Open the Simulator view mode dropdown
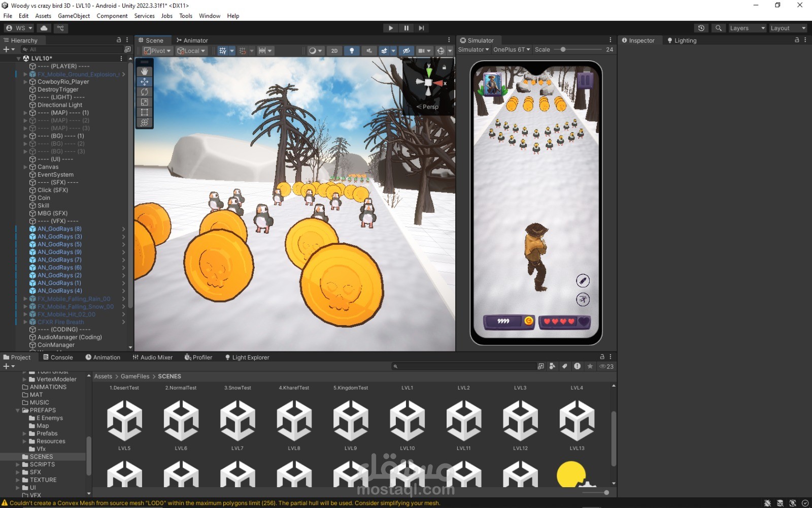 473,49
